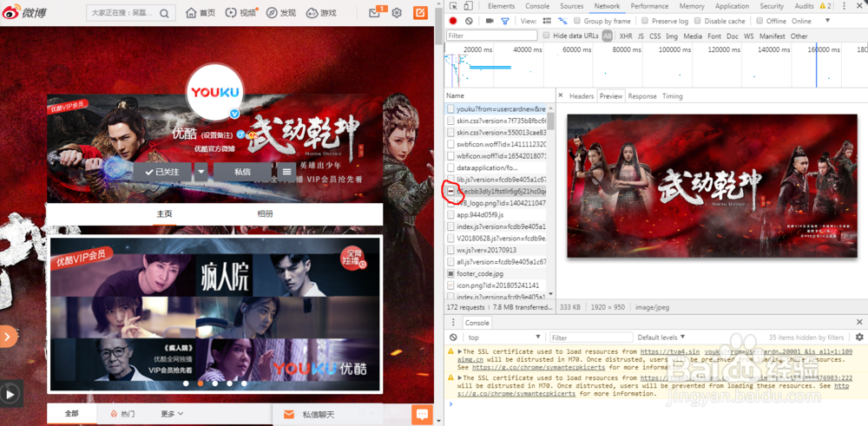
Task: Click the second carousel dot under banner
Action: click(201, 383)
